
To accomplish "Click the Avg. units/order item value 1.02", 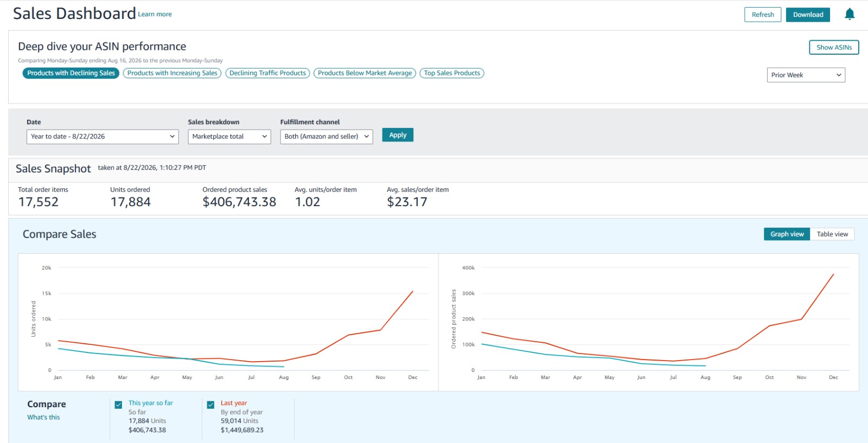I will click(x=307, y=202).
